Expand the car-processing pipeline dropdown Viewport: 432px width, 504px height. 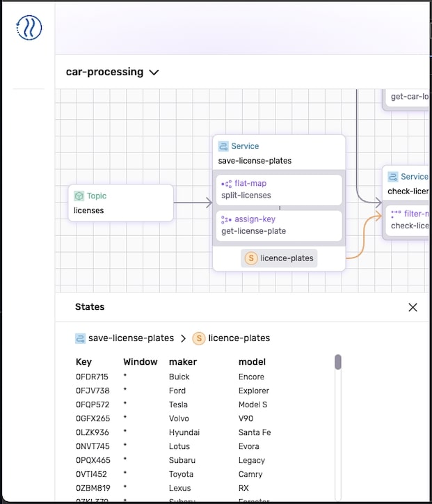(154, 72)
